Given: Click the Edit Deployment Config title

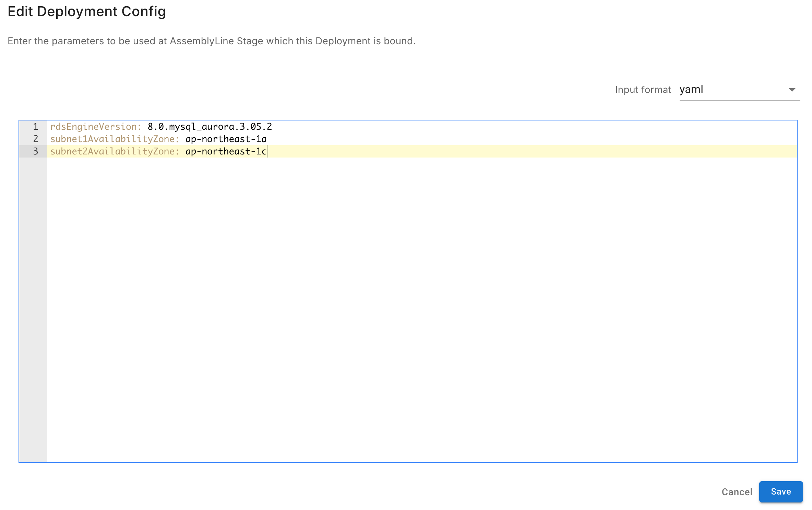Looking at the screenshot, I should coord(87,12).
